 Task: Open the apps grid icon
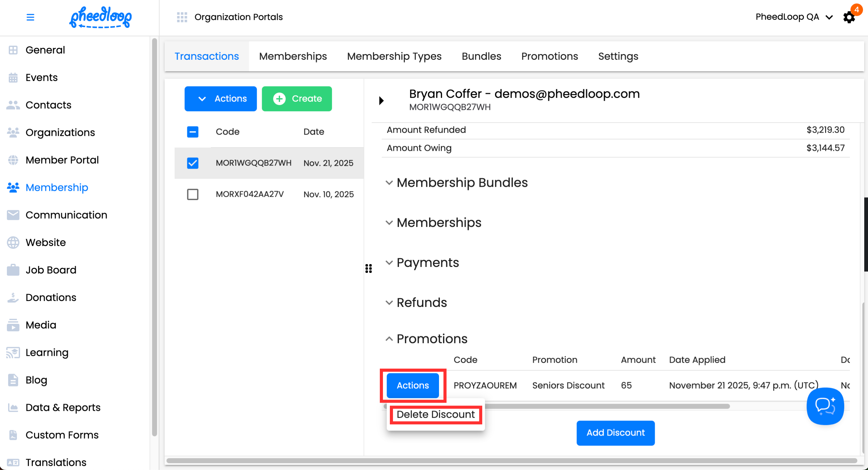pos(182,17)
